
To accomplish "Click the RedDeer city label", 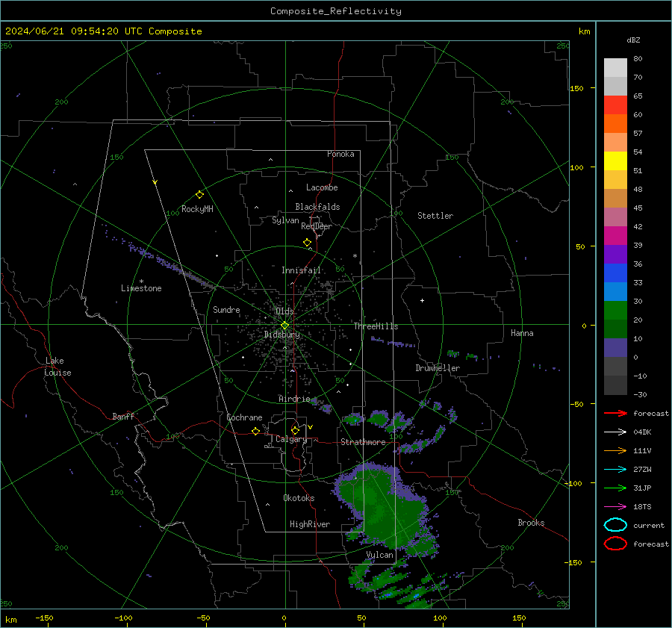I will (x=317, y=226).
